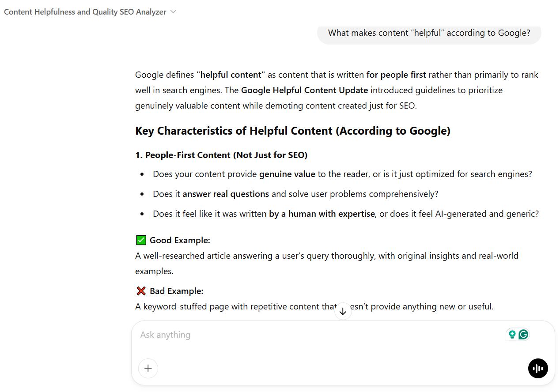The width and height of the screenshot is (560, 392).
Task: Click the plus attachment icon
Action: coord(148,368)
